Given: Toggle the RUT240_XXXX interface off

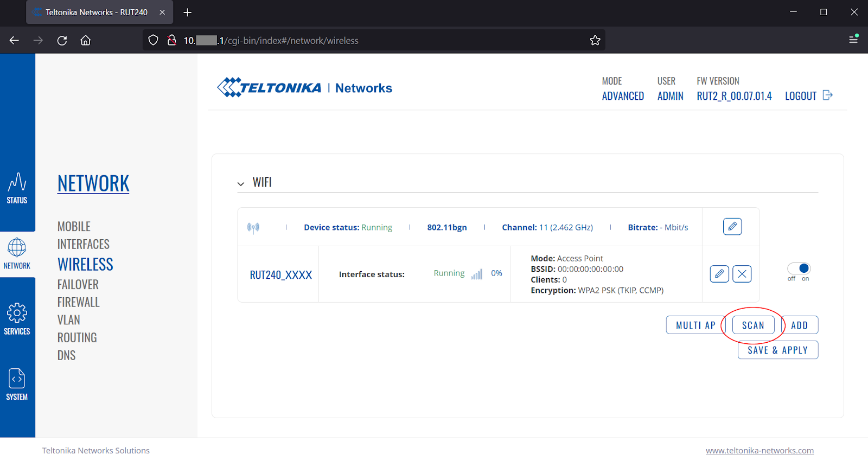Looking at the screenshot, I should [x=799, y=268].
